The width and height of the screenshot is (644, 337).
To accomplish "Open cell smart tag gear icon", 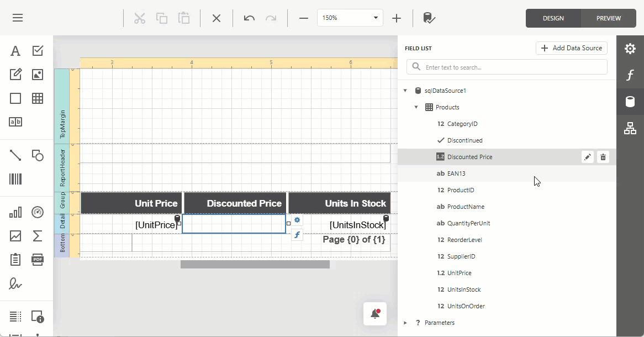I will [x=297, y=220].
